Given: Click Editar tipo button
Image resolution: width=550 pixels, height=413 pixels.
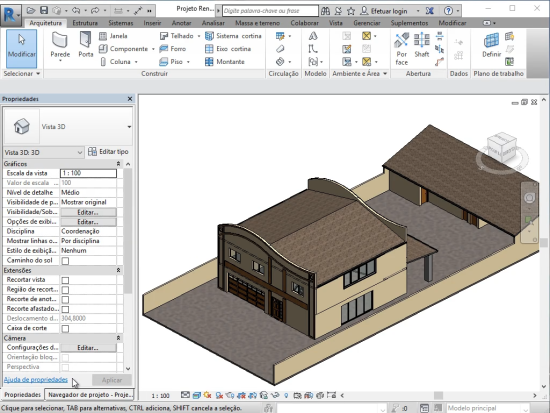Looking at the screenshot, I should [108, 152].
